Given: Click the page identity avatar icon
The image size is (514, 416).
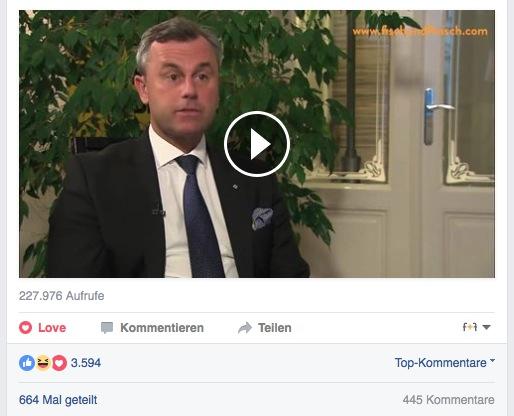Looking at the screenshot, I should 470,327.
